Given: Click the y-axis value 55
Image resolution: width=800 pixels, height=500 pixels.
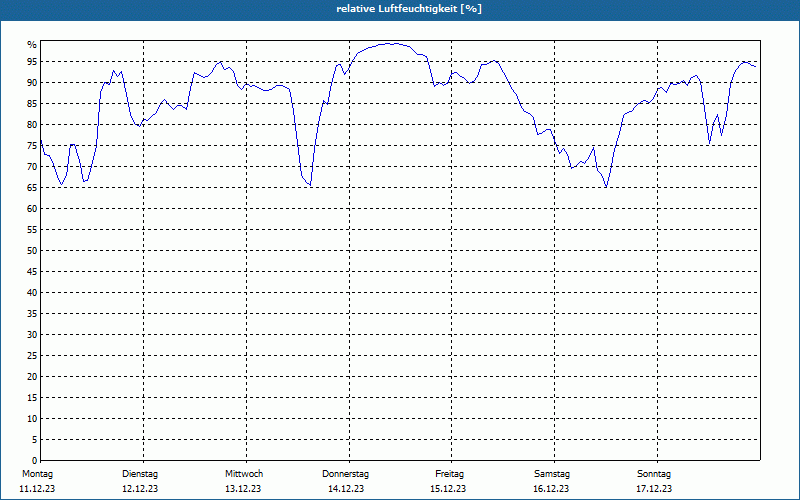Looking at the screenshot, I should coord(32,230).
